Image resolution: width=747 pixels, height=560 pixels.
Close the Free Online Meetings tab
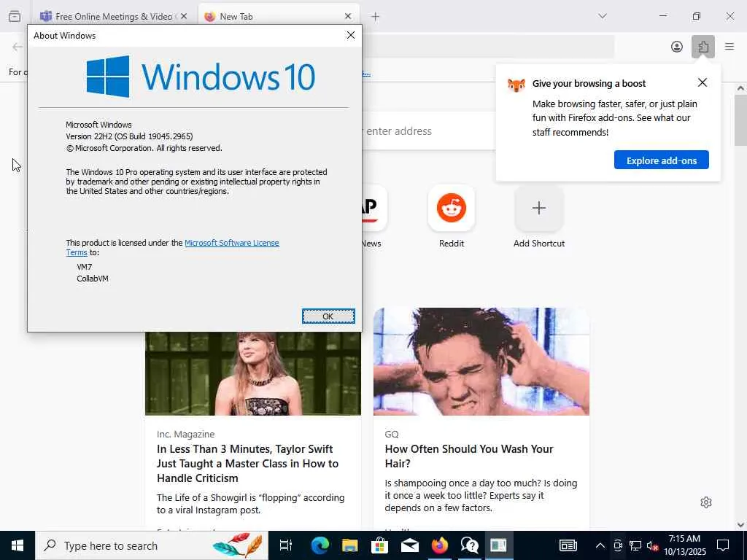(x=184, y=16)
